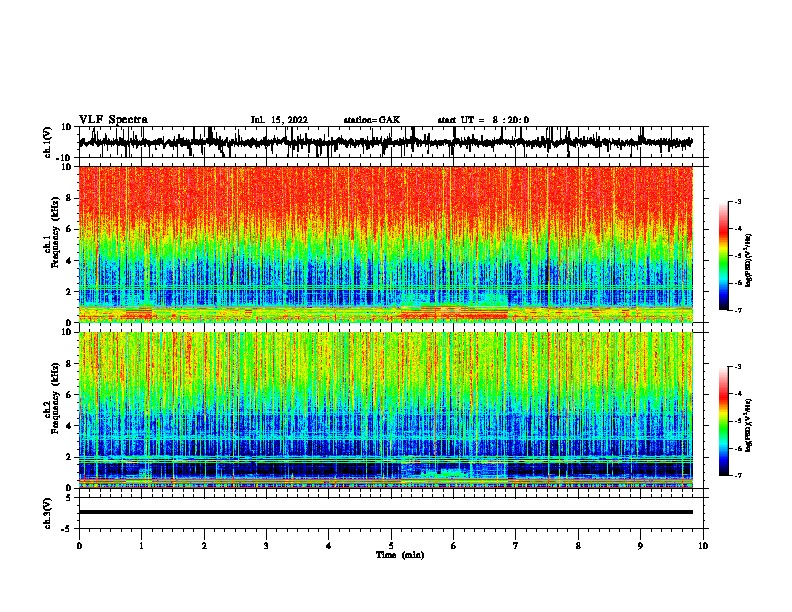792x612 pixels.
Task: Click the "-7" label on the ch.2 colorbar
Action: 737,475
